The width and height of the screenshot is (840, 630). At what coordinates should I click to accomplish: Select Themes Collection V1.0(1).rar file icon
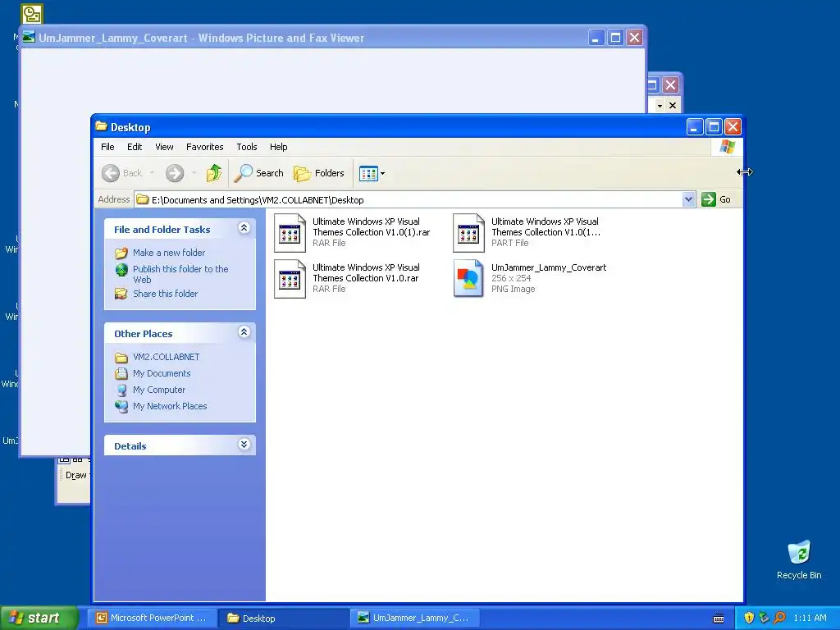[x=290, y=233]
